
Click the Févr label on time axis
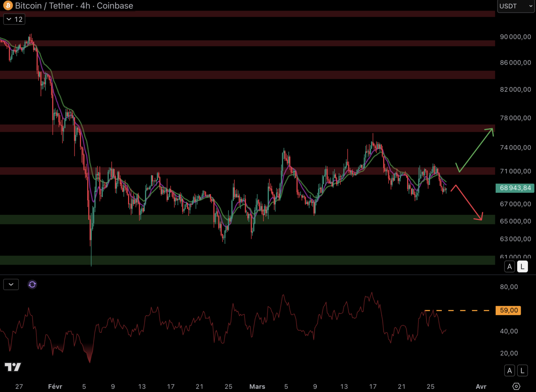coord(55,387)
